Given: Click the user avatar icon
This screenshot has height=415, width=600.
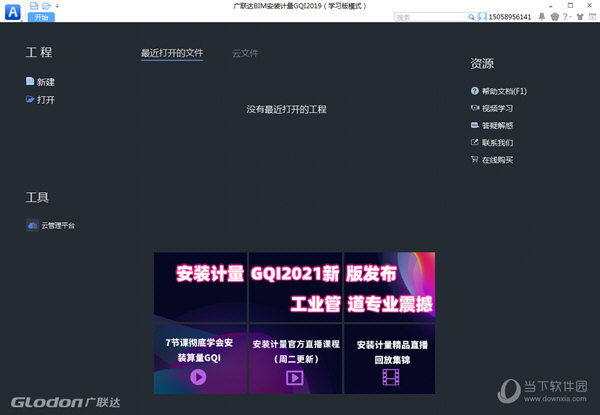Looking at the screenshot, I should click(482, 17).
